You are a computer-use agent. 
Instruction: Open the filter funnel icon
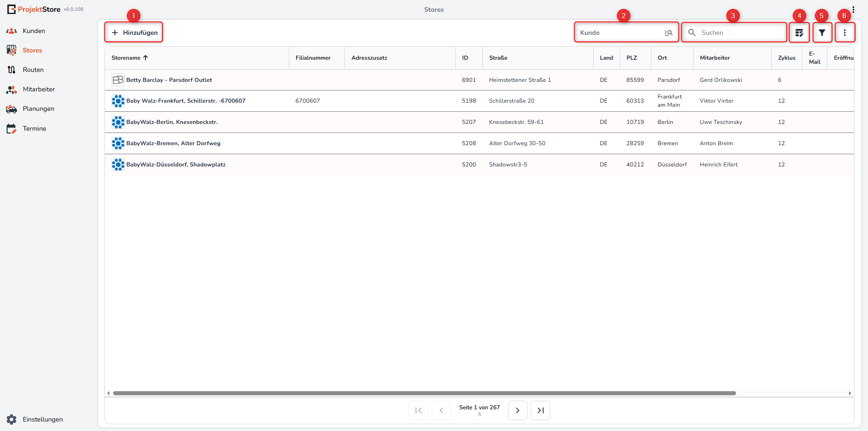tap(822, 33)
